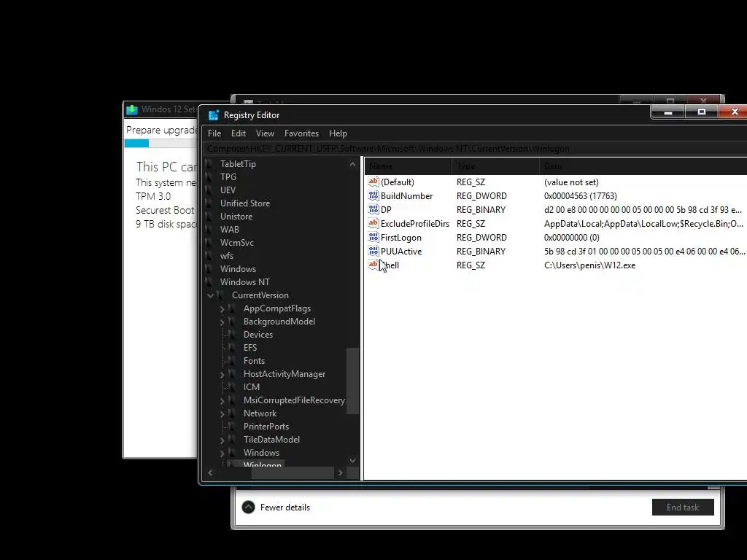The width and height of the screenshot is (747, 560).
Task: Click the BuildNumber DWORD value icon
Action: click(x=373, y=195)
